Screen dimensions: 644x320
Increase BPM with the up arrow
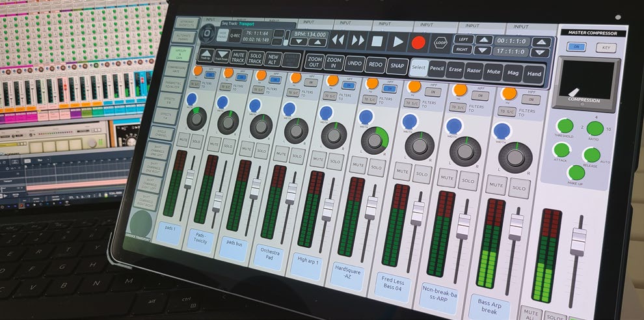(317, 42)
